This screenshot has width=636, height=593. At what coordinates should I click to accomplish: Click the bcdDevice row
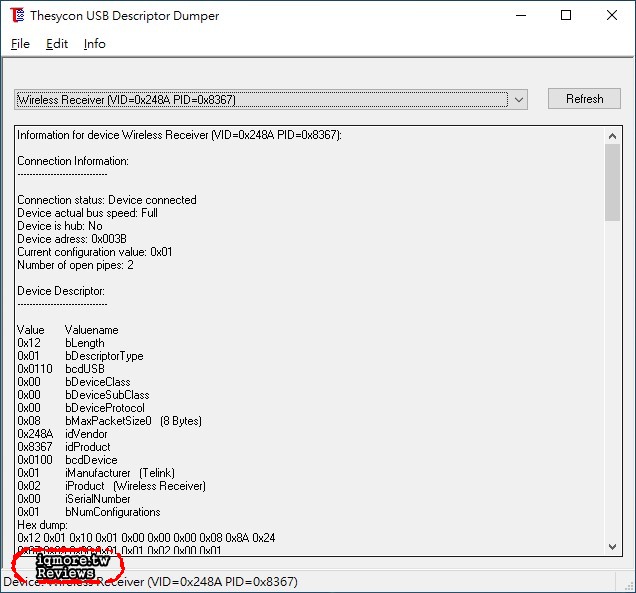coord(67,460)
